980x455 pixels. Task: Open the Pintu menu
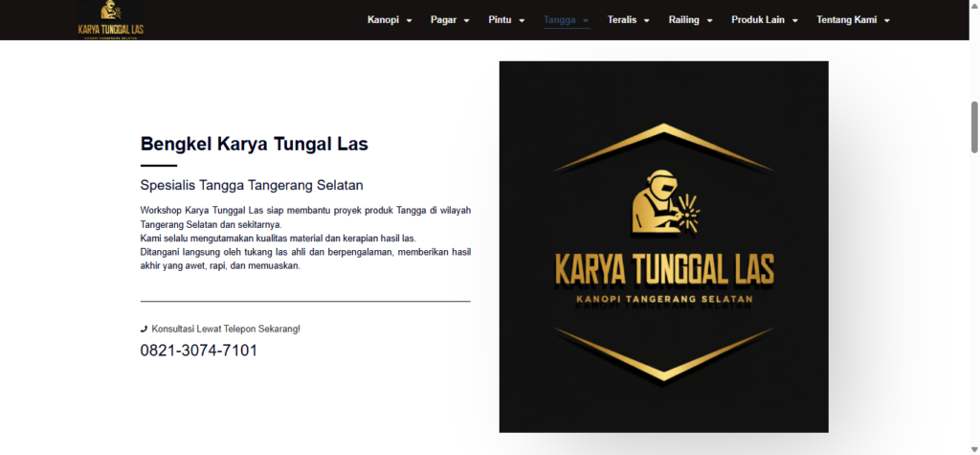[500, 20]
